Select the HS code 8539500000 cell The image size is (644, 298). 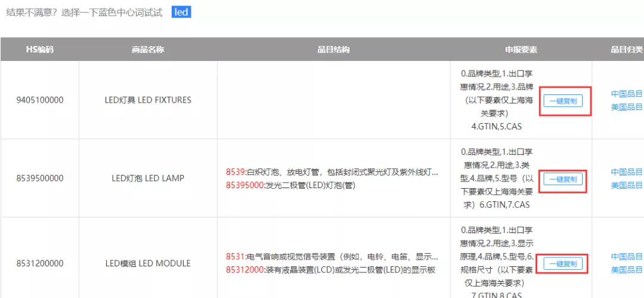coord(40,178)
